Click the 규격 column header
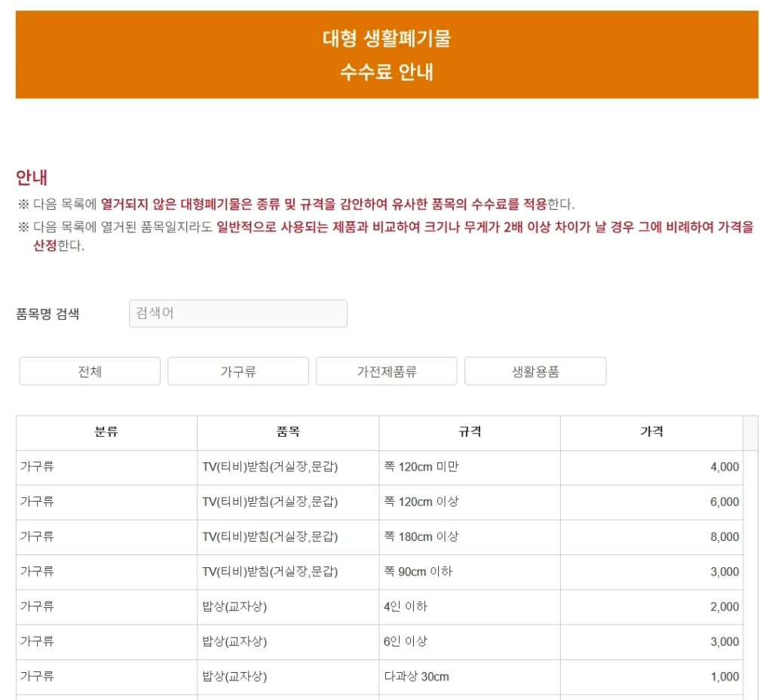 468,432
